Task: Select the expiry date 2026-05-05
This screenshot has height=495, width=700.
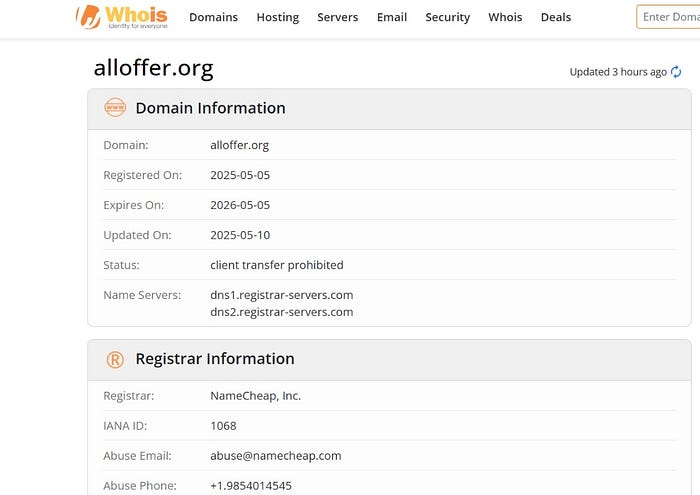Action: [x=240, y=205]
